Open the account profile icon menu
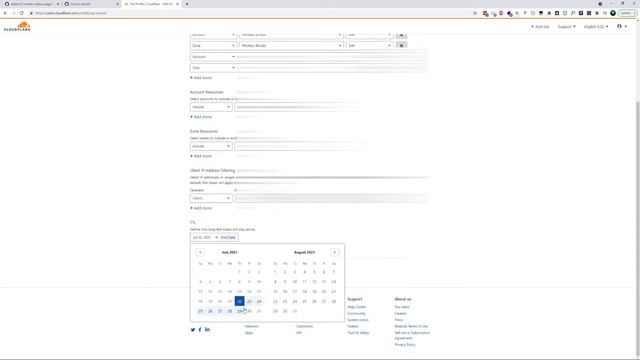This screenshot has width=640, height=360. tap(622, 27)
